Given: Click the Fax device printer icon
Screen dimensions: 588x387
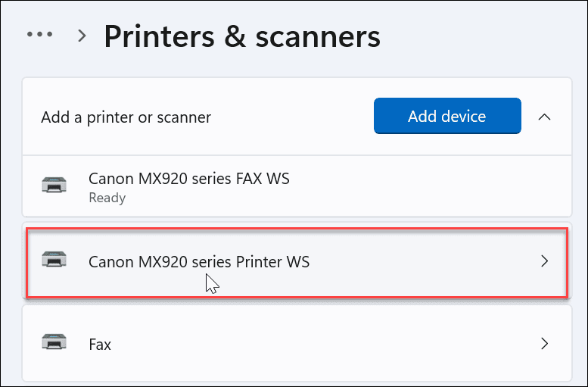Looking at the screenshot, I should click(54, 343).
